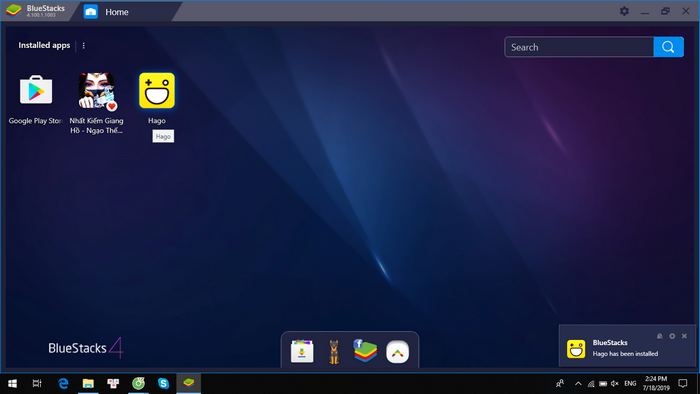Viewport: 700px width, 394px height.
Task: Click inside the Search input field
Action: point(579,47)
